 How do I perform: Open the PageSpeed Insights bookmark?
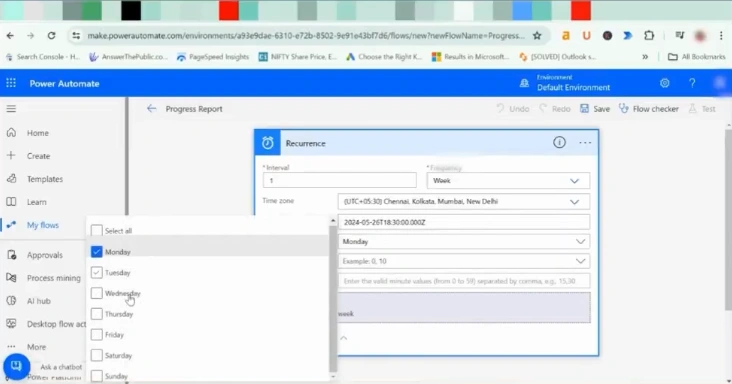213,56
